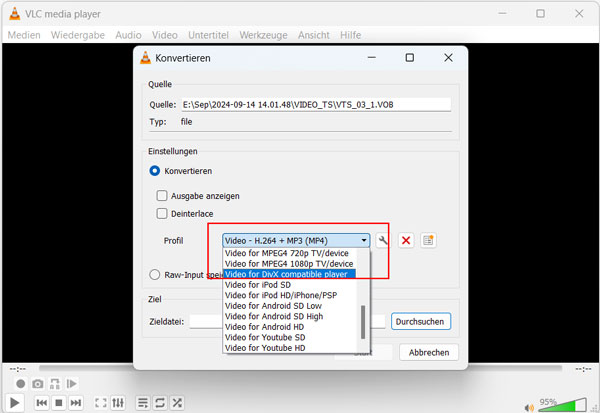Stop playback with the stop button
The width and height of the screenshot is (600, 413).
tap(59, 403)
